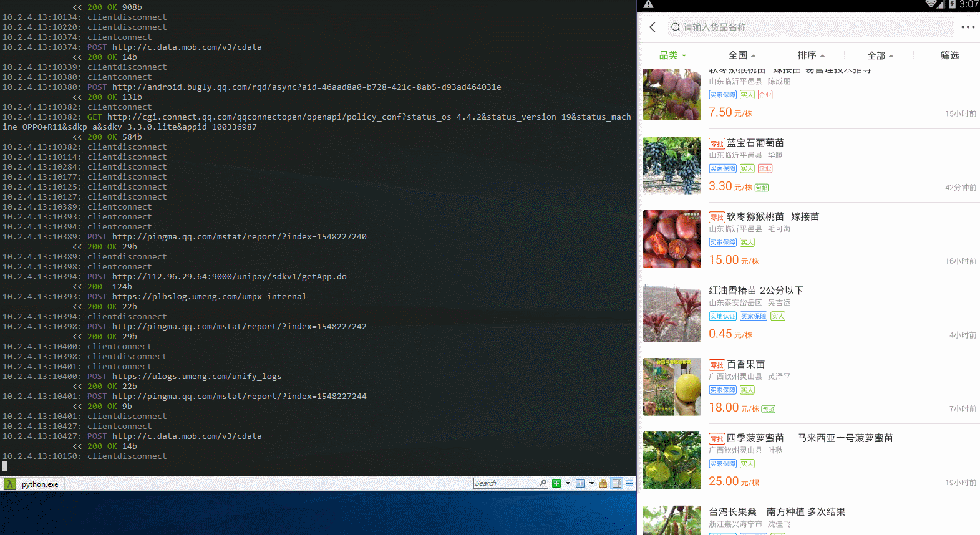980x535 pixels.
Task: Open 四季菠萝蜜苗 马来西亚一号菠萝蜜苗 listing
Action: click(810, 438)
